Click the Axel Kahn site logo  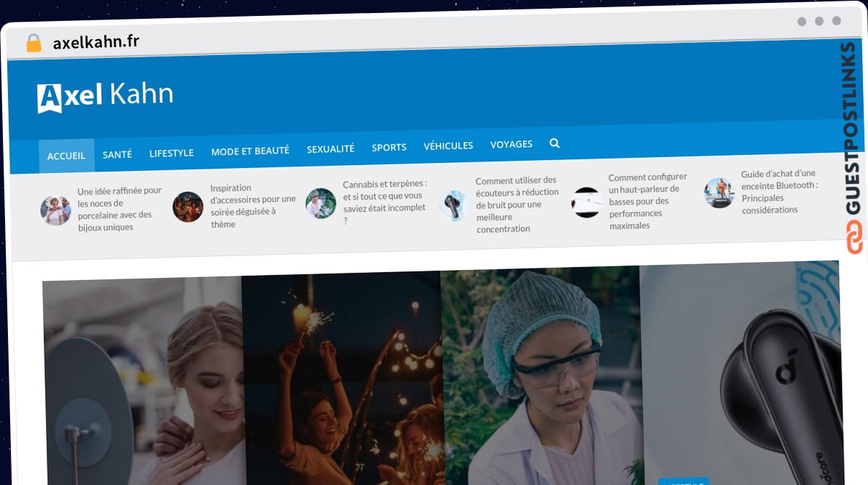[x=106, y=96]
